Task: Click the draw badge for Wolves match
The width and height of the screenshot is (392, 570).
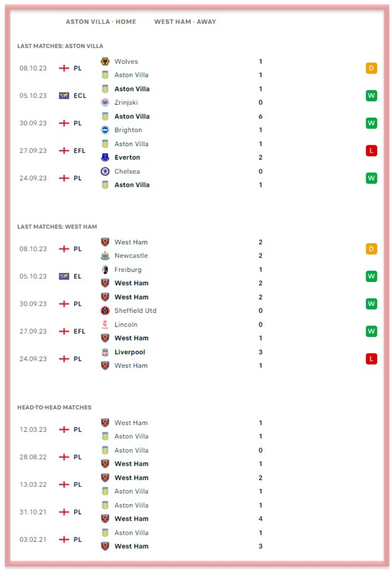Action: point(371,68)
